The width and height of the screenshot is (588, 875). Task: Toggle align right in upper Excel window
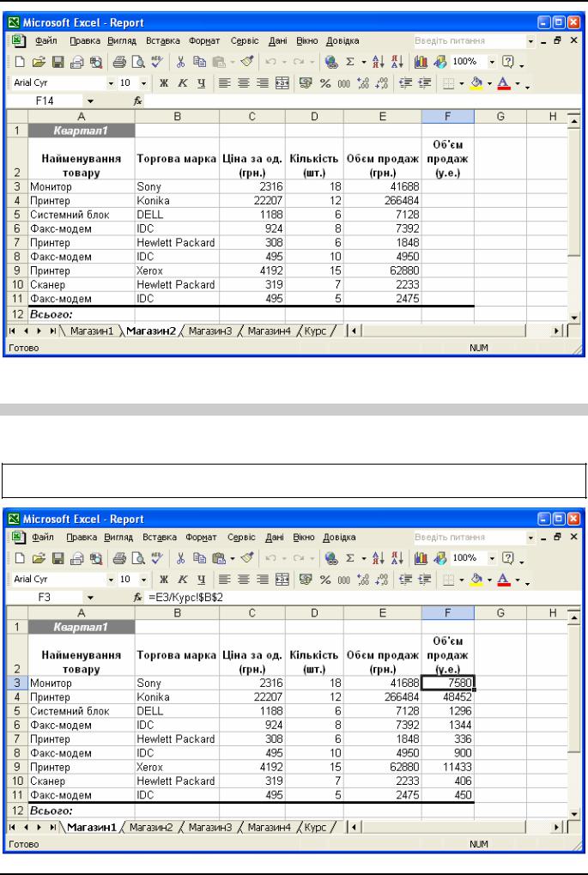[262, 83]
